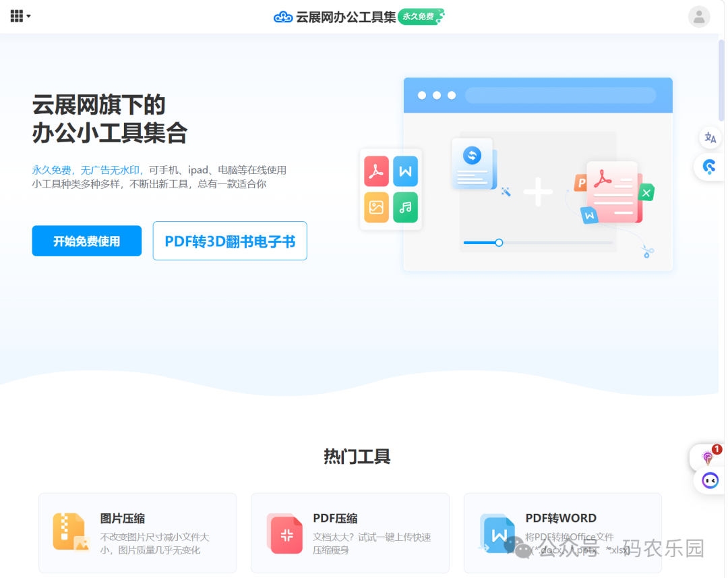Image resolution: width=728 pixels, height=578 pixels.
Task: Click the cloud logo in the header
Action: pyautogui.click(x=282, y=17)
